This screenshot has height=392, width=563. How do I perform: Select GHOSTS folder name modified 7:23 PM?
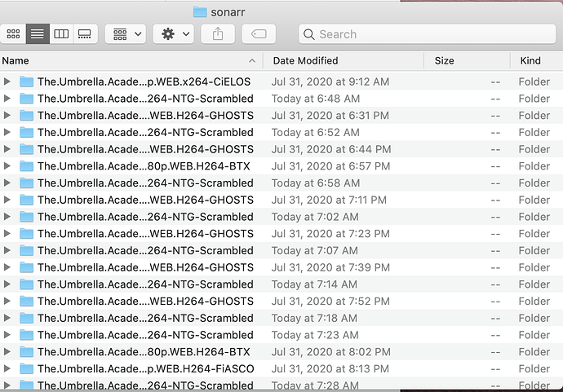tap(145, 233)
